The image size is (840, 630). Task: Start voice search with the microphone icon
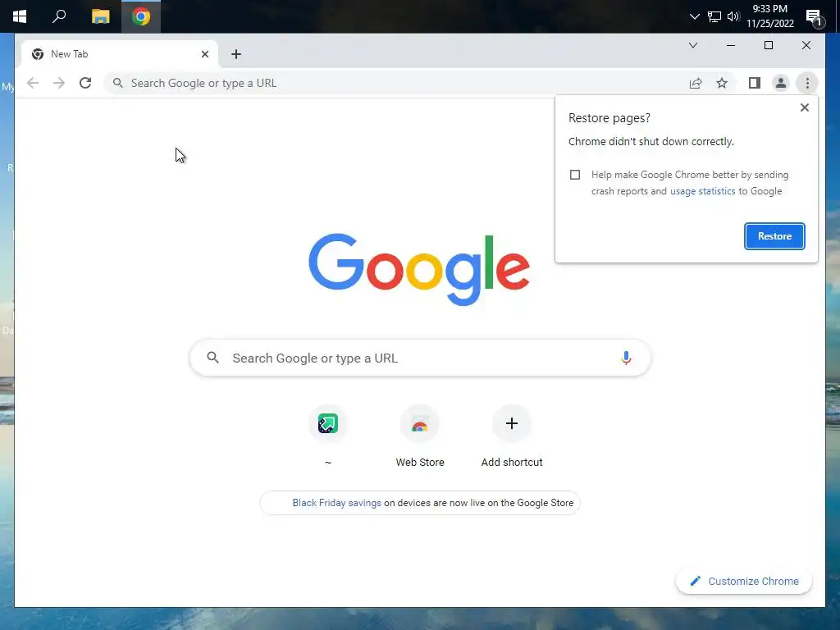[626, 358]
